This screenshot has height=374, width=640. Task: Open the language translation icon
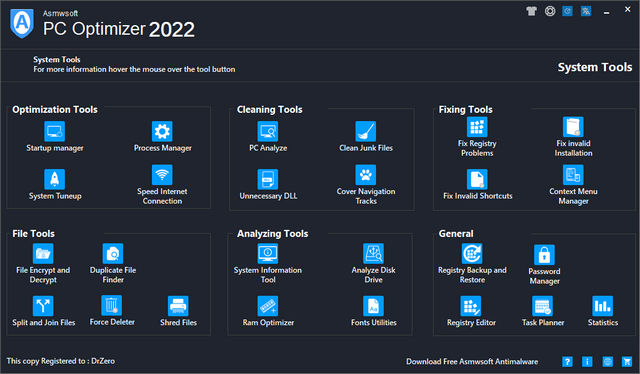(x=586, y=11)
